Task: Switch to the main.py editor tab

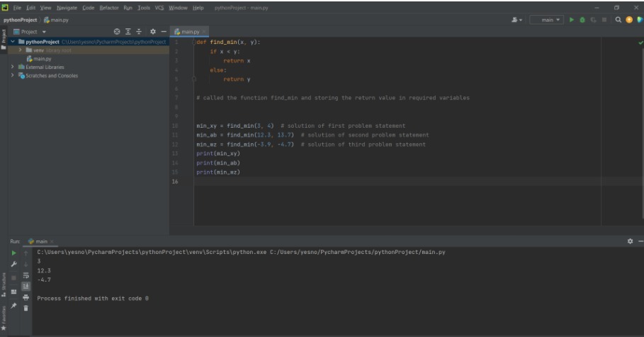Action: click(189, 32)
